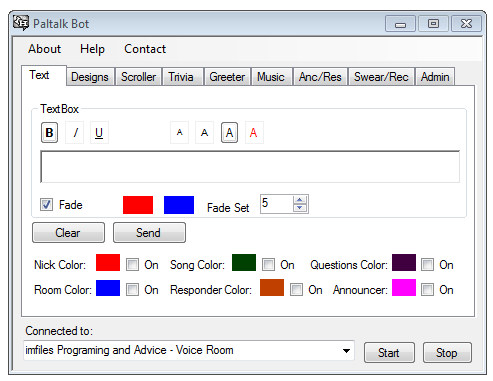
Task: Change the Questions Color dark purple swatch
Action: pyautogui.click(x=404, y=263)
